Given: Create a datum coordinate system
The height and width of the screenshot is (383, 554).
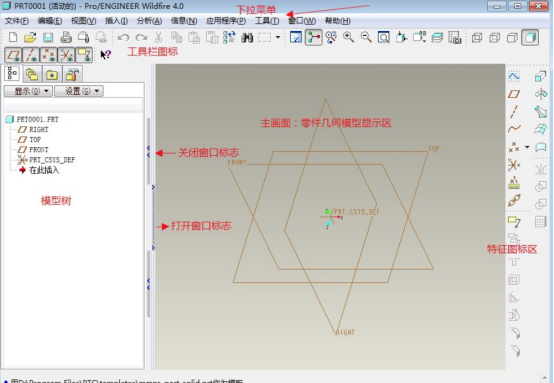Looking at the screenshot, I should point(514,165).
